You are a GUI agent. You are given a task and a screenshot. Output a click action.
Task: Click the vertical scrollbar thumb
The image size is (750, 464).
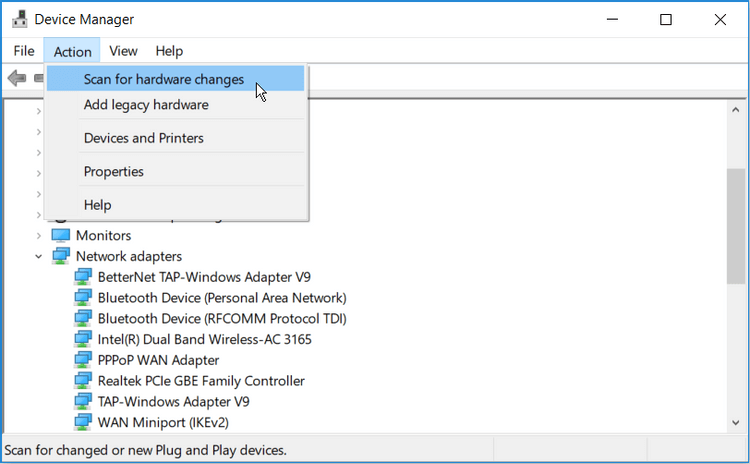coord(735,225)
